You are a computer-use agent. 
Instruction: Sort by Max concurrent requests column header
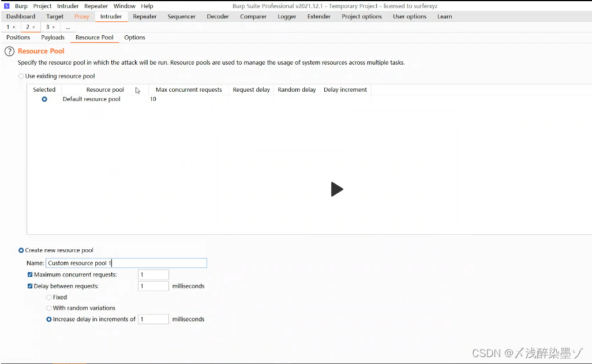(x=189, y=89)
